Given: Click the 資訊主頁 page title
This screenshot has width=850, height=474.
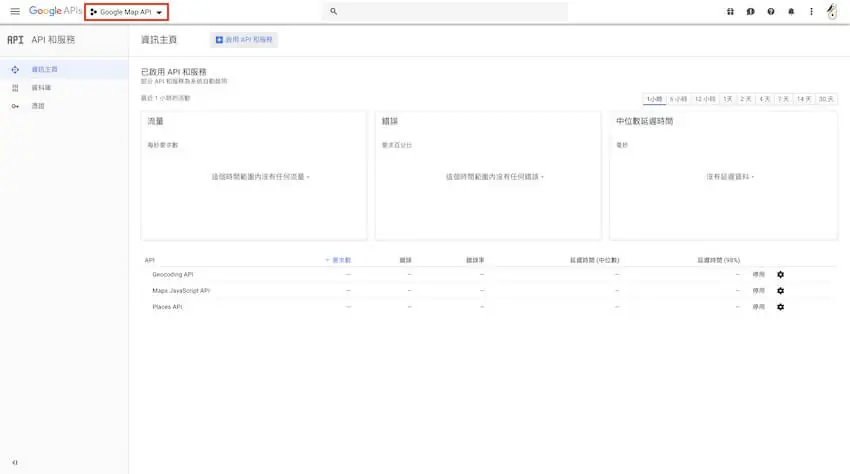Looking at the screenshot, I should click(x=159, y=40).
